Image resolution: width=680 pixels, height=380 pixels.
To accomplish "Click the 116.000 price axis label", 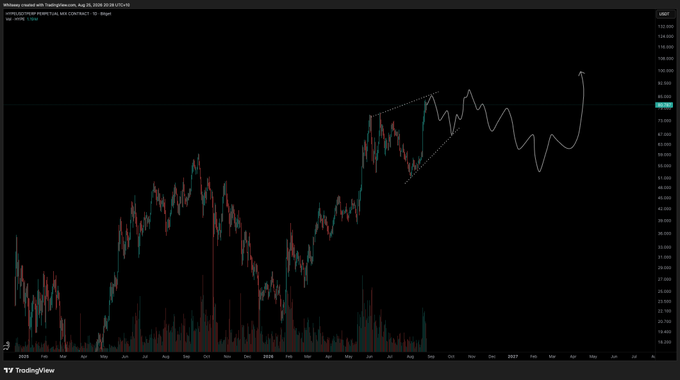I will pos(666,47).
